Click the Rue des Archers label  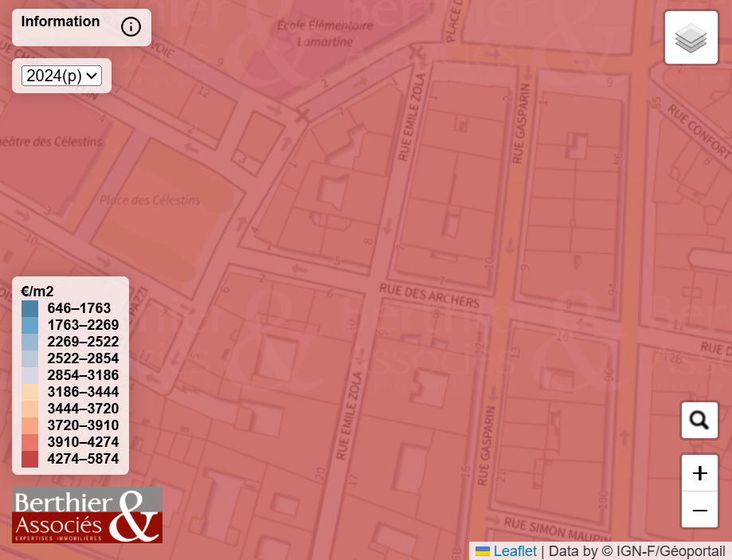click(x=429, y=296)
